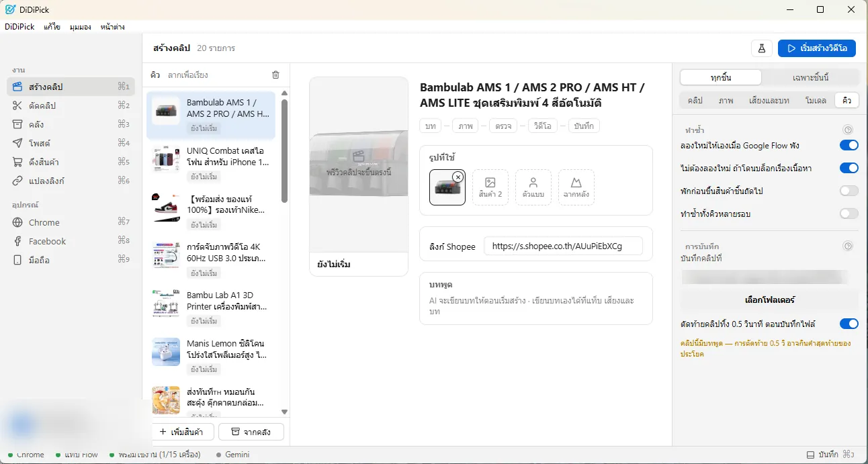Select the มือถือ (mobile) device entry

pyautogui.click(x=71, y=260)
